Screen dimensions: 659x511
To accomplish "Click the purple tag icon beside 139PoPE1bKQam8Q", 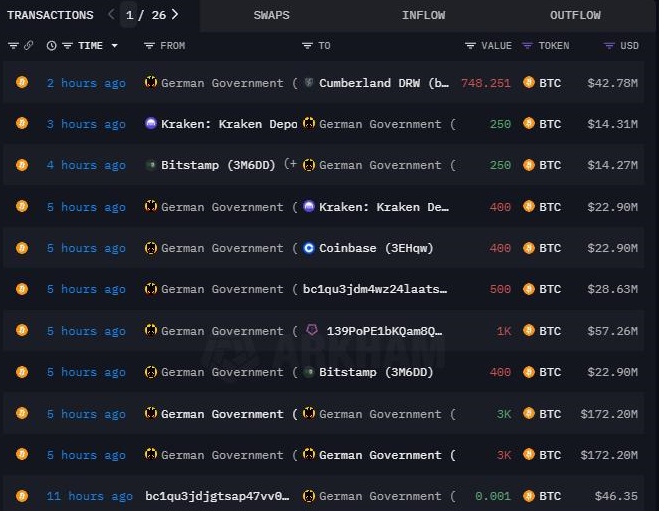I will click(311, 330).
